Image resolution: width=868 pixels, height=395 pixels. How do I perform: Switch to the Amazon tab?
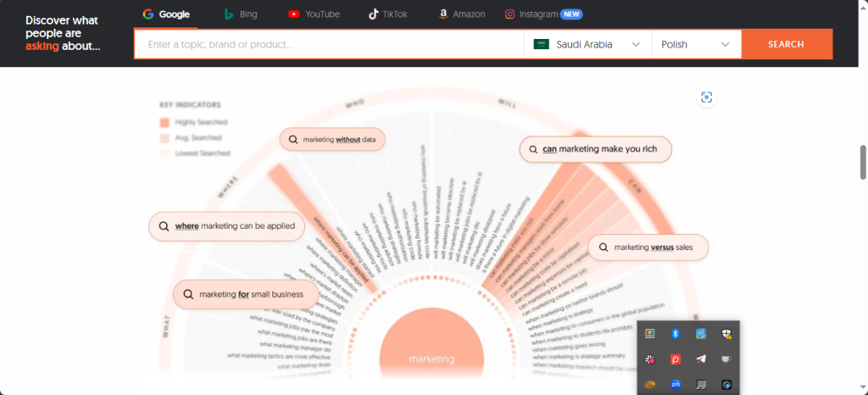(x=462, y=14)
